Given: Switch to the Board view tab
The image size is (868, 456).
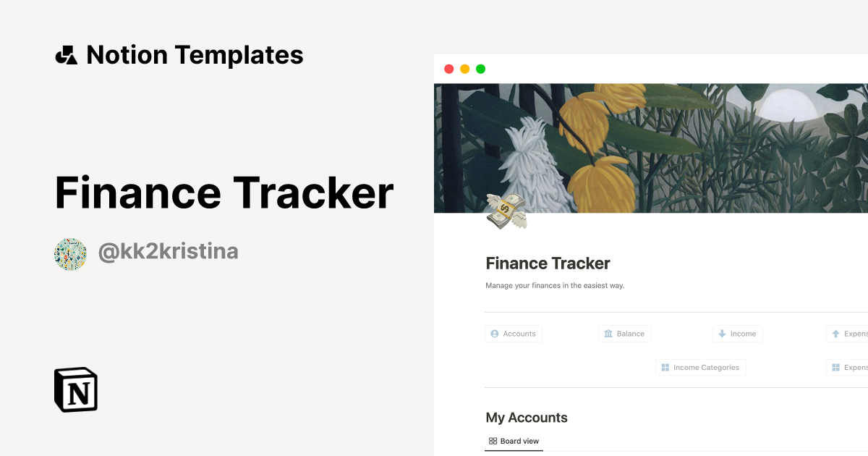Looking at the screenshot, I should (x=514, y=441).
